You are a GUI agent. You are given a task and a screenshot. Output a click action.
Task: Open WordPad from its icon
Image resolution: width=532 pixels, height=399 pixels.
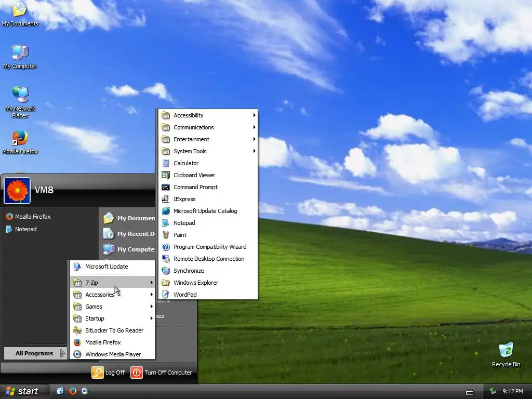coord(166,295)
